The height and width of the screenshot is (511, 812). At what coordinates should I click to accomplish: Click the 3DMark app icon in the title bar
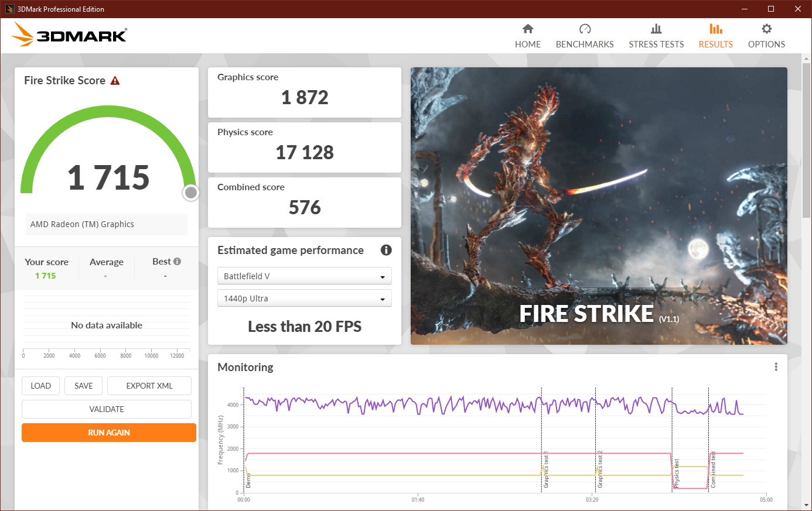point(10,9)
